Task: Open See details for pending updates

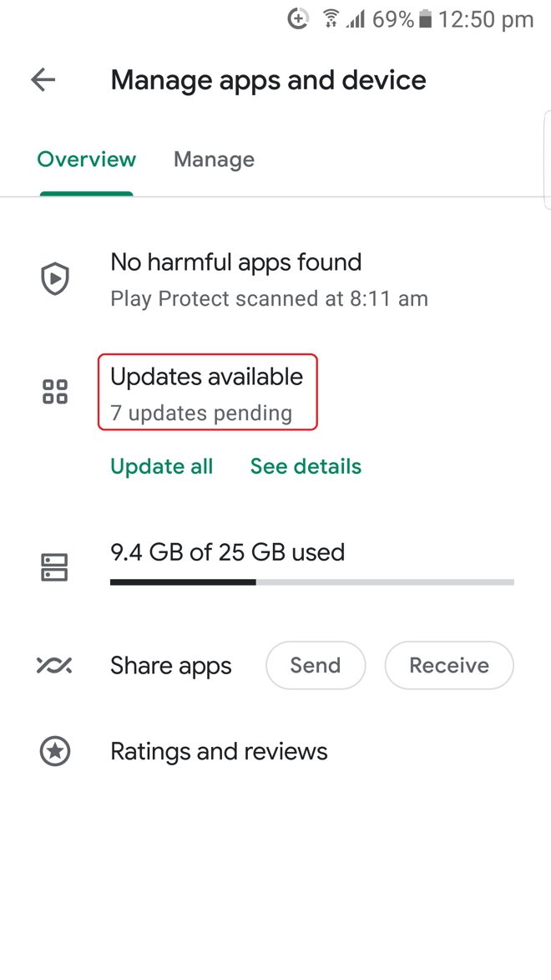Action: coord(306,466)
